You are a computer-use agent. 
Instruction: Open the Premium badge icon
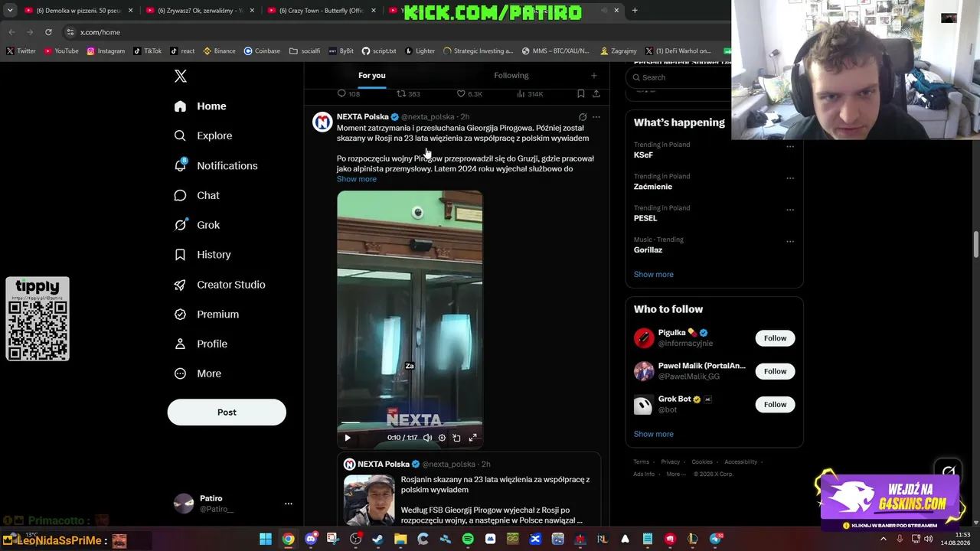tap(180, 315)
